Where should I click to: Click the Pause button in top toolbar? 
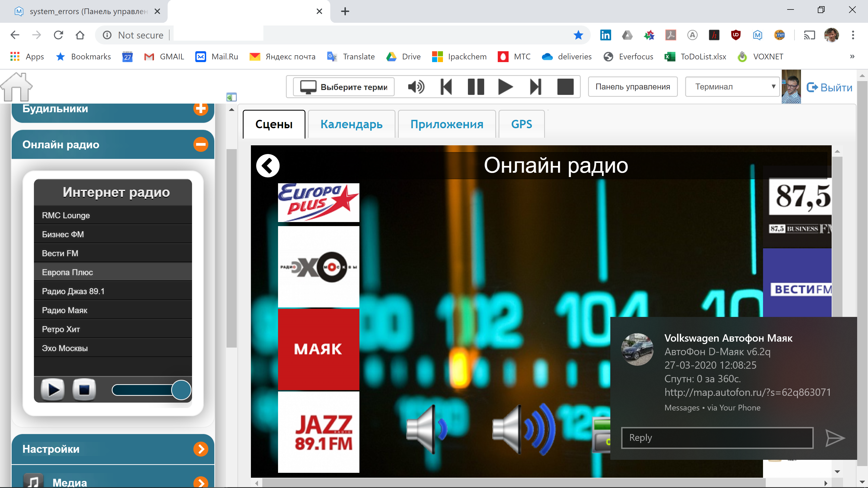click(x=476, y=87)
